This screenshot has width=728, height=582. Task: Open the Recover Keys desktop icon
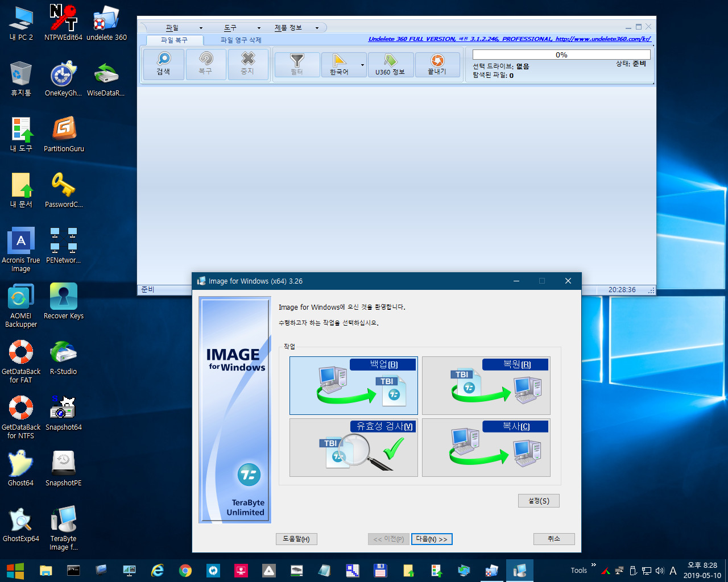click(64, 301)
